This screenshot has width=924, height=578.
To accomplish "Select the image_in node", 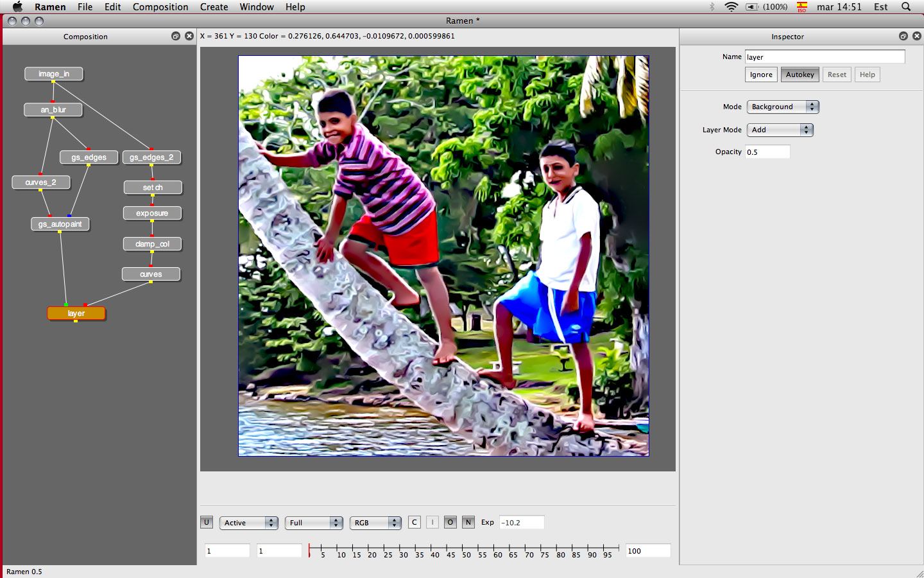I will (54, 74).
